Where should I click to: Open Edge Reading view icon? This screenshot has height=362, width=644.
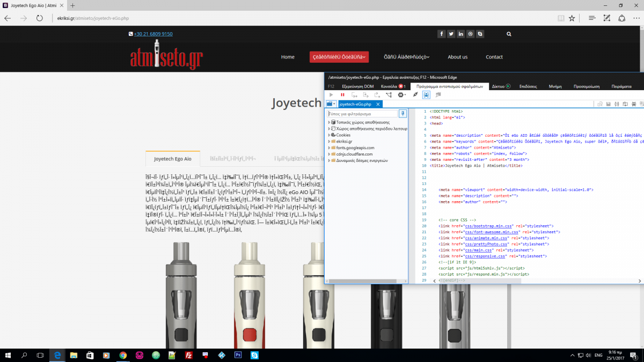pyautogui.click(x=561, y=18)
